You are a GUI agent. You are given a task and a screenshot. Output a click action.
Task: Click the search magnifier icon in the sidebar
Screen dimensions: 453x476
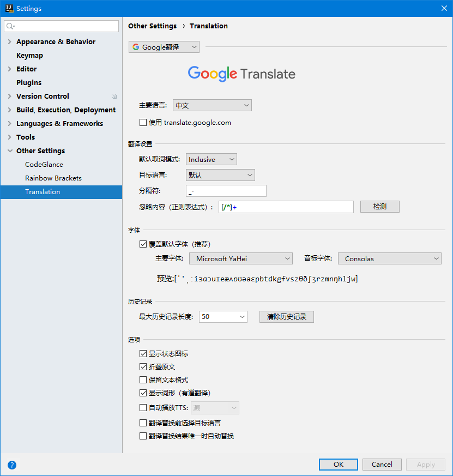(x=10, y=26)
